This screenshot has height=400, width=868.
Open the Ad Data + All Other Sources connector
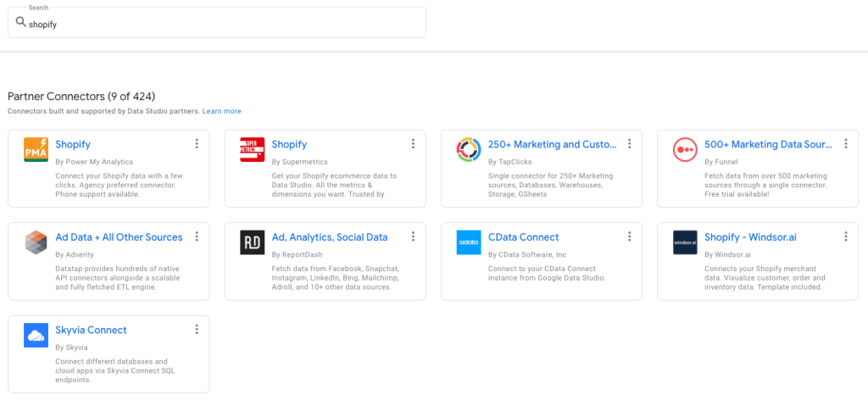(119, 237)
